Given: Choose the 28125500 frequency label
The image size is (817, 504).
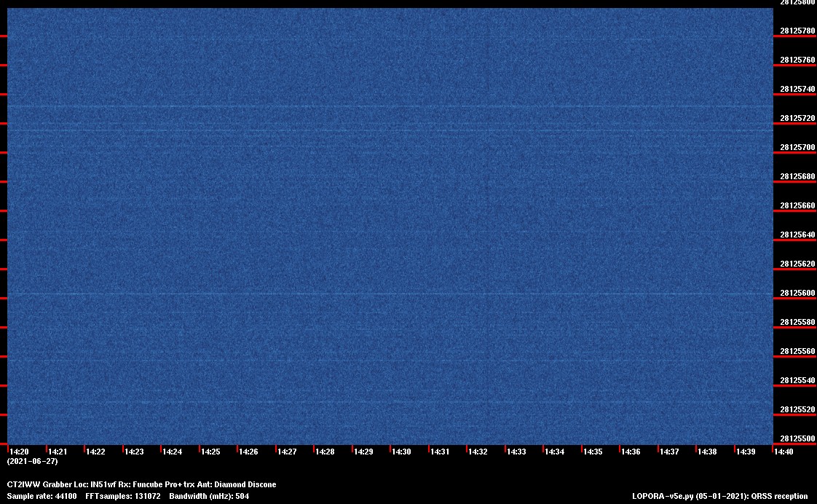Looking at the screenshot, I should [x=797, y=438].
